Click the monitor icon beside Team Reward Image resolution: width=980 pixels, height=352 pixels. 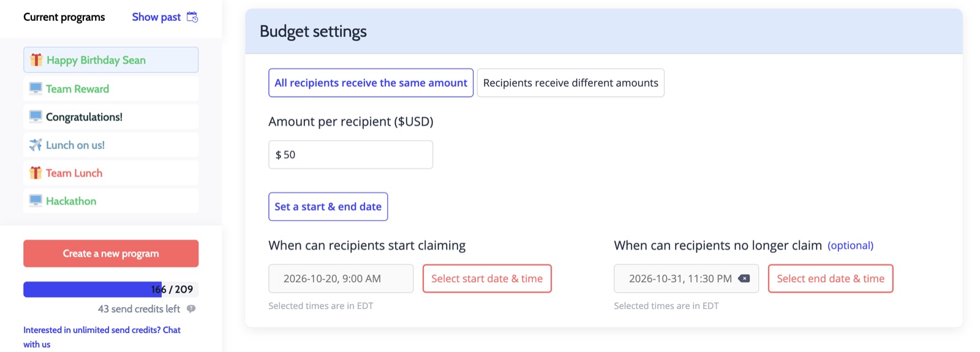click(36, 88)
